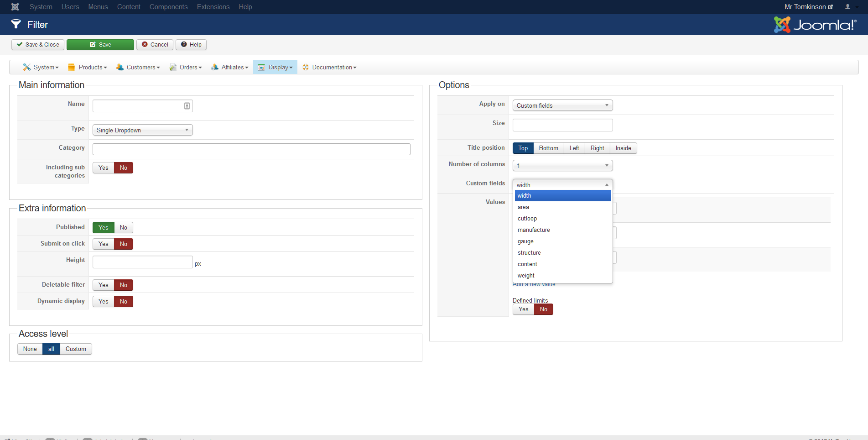The image size is (868, 440).
Task: Click the Height input field
Action: [x=143, y=262]
